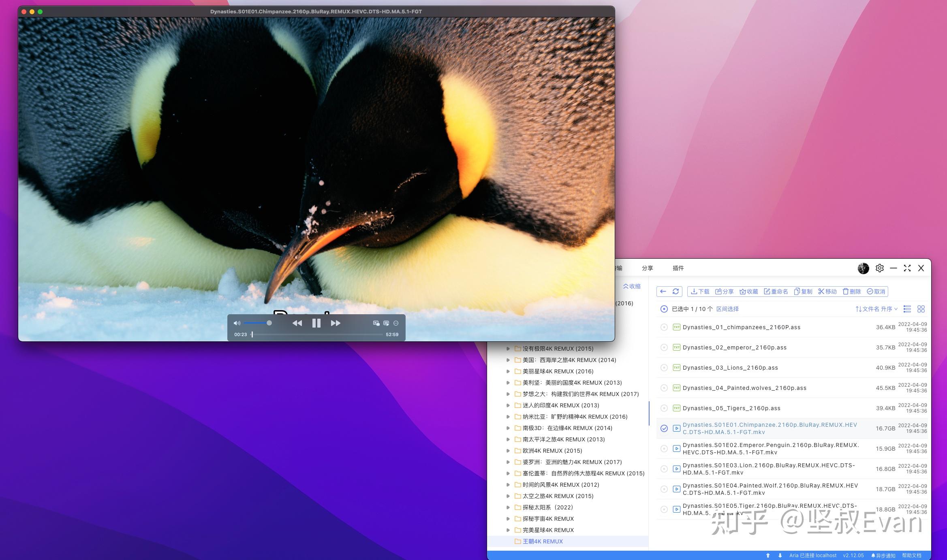Click the back arrow in file toolbar
This screenshot has width=947, height=560.
pyautogui.click(x=663, y=292)
